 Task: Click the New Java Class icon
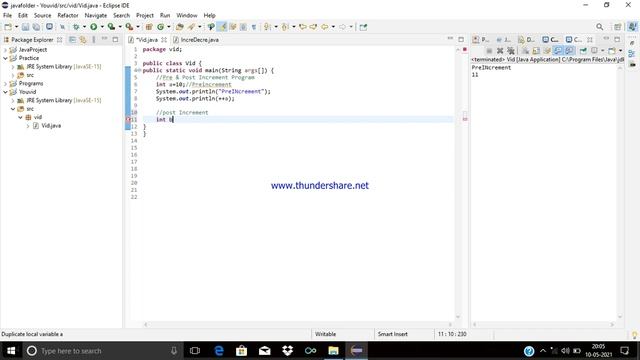click(160, 27)
